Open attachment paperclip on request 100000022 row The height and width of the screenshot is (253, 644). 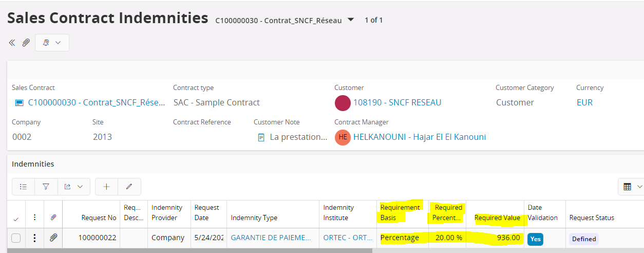(53, 238)
